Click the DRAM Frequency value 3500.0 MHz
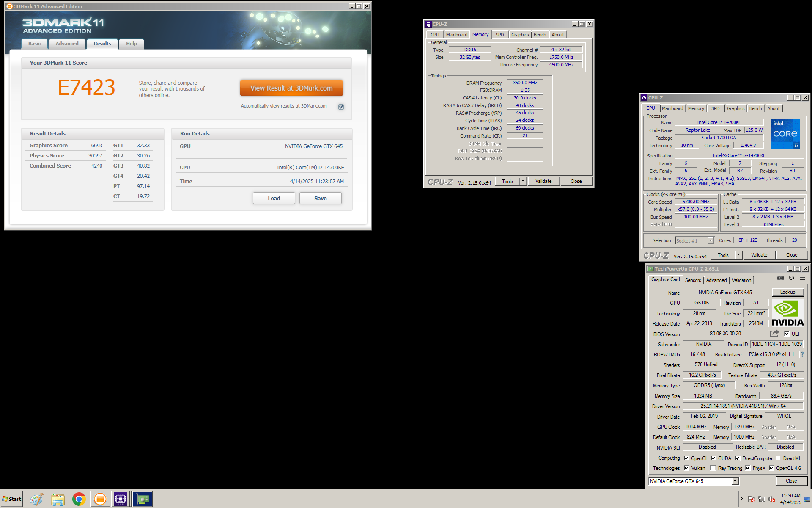The image size is (812, 508). 525,83
